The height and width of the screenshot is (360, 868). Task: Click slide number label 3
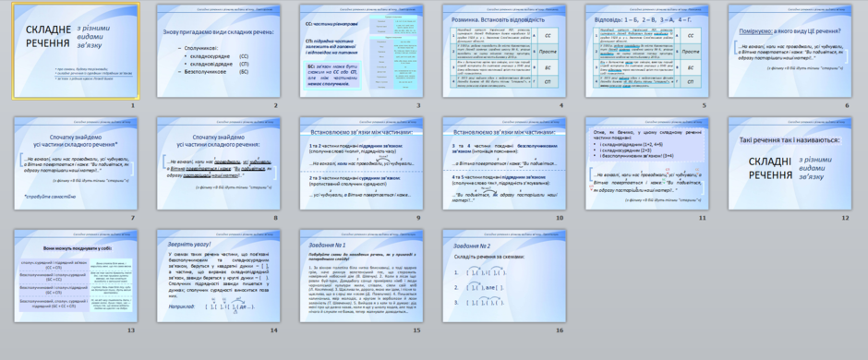coord(419,105)
